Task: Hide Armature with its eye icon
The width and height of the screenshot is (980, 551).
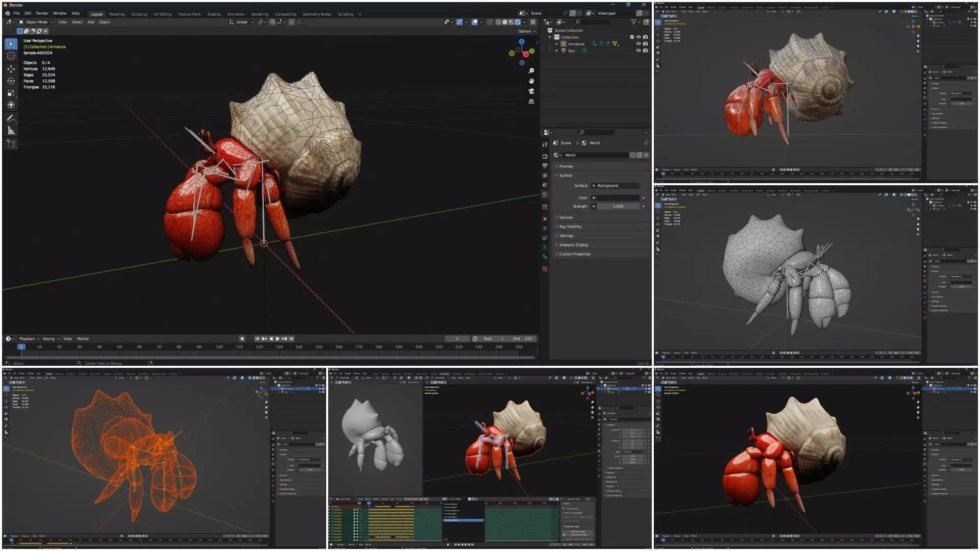Action: pyautogui.click(x=638, y=44)
